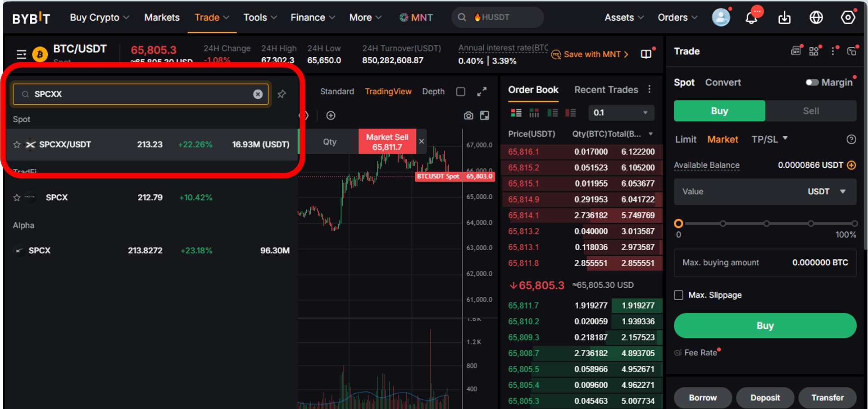Image resolution: width=868 pixels, height=409 pixels.
Task: Enable the Max. Slippage checkbox
Action: click(x=678, y=295)
